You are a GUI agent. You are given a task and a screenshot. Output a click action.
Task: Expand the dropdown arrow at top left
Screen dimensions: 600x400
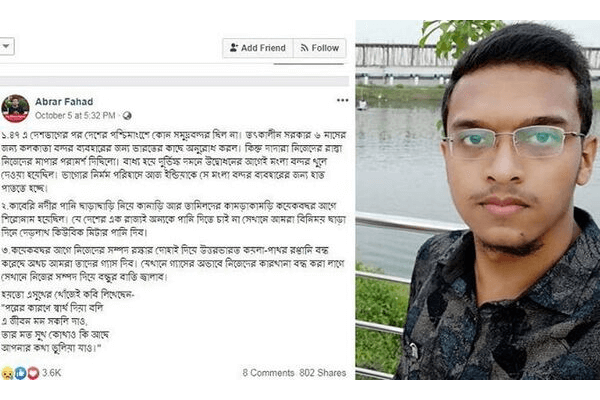pos(7,46)
